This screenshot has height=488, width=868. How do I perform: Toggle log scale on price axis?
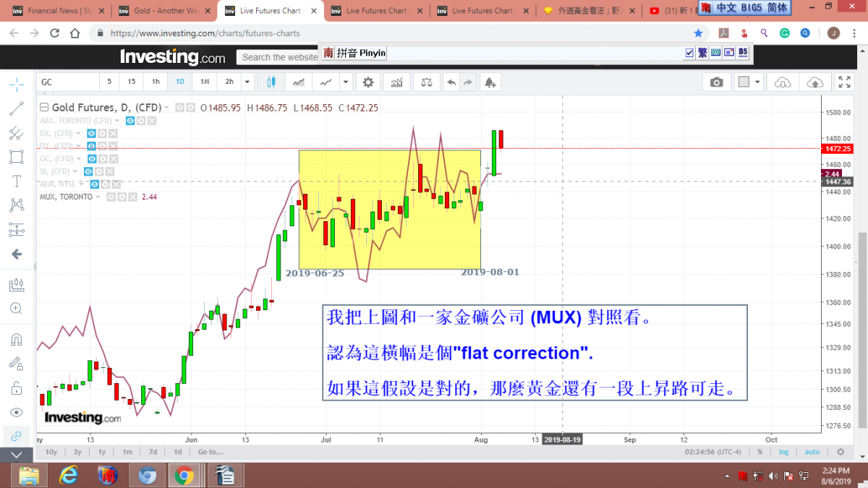click(x=783, y=452)
